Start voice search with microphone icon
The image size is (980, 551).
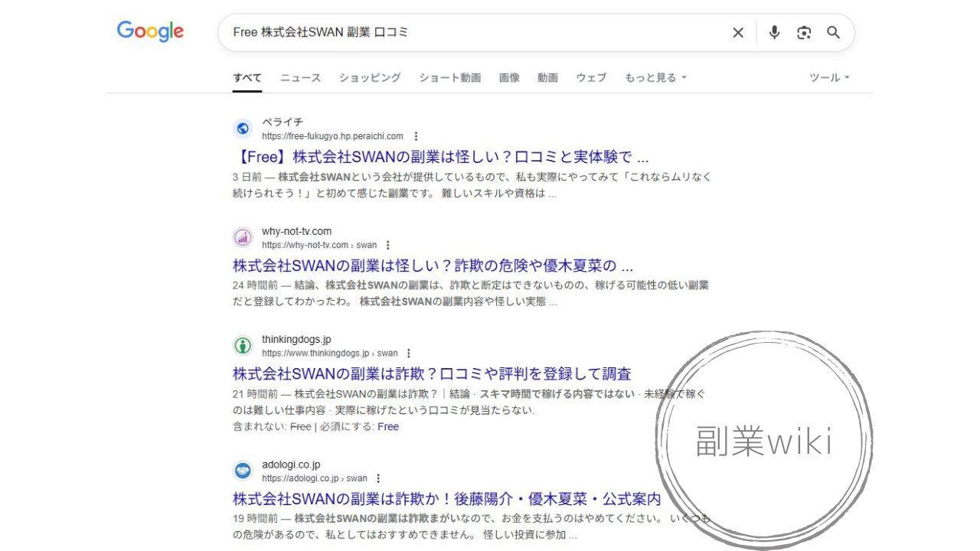[774, 32]
